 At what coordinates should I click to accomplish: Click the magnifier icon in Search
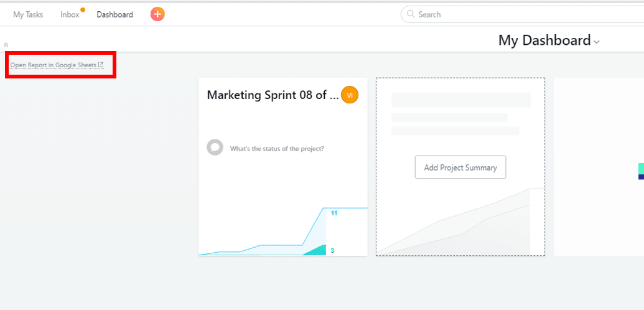(x=410, y=14)
